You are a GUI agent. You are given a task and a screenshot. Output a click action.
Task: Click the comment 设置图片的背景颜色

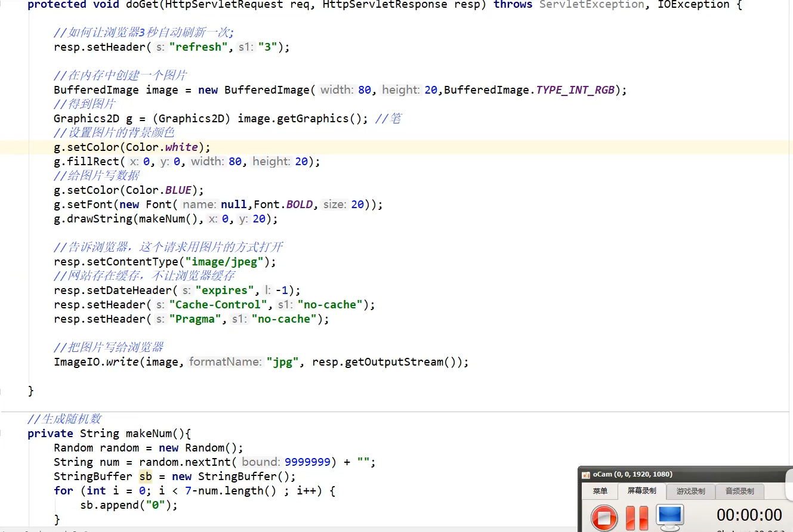[x=114, y=133]
